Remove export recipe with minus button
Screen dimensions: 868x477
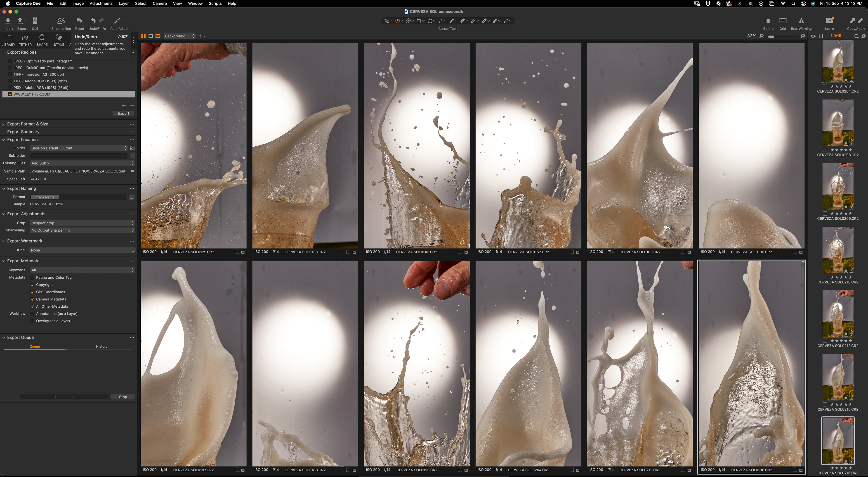[132, 105]
